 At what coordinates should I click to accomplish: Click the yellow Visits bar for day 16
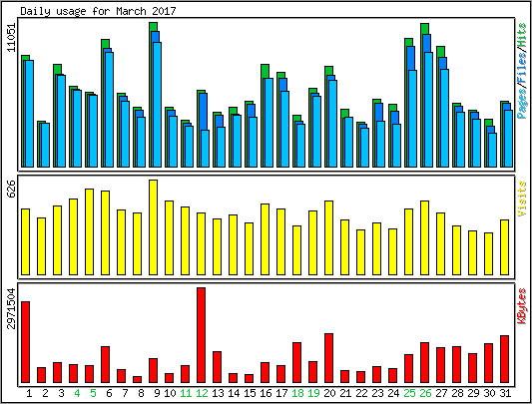(265, 239)
